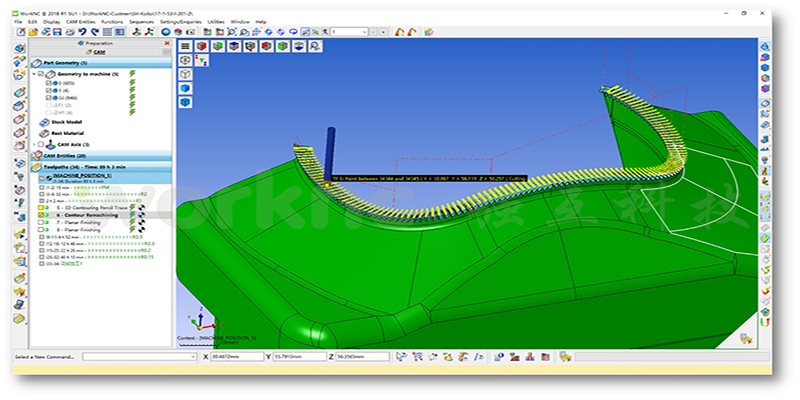The height and width of the screenshot is (400, 800).
Task: Click the blue tool cylinder in viewport
Action: (x=330, y=155)
